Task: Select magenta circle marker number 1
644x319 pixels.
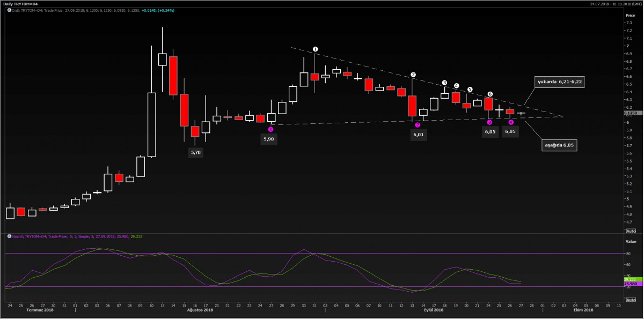Action: tap(270, 129)
